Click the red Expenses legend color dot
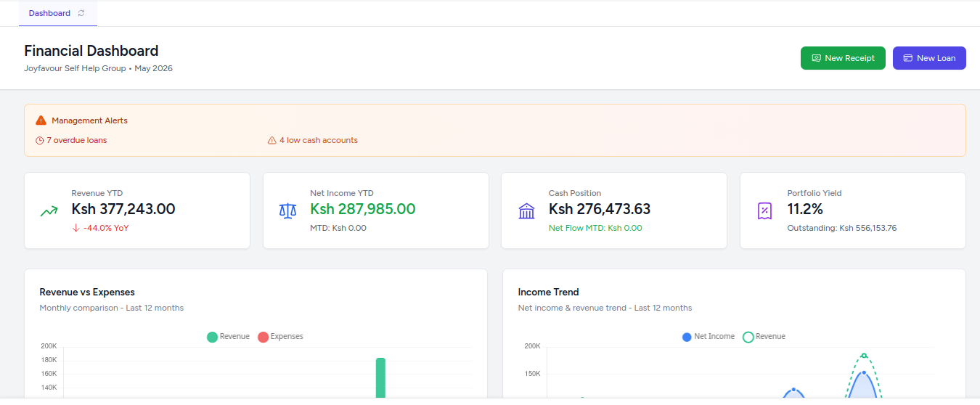This screenshot has width=980, height=405. pos(263,337)
